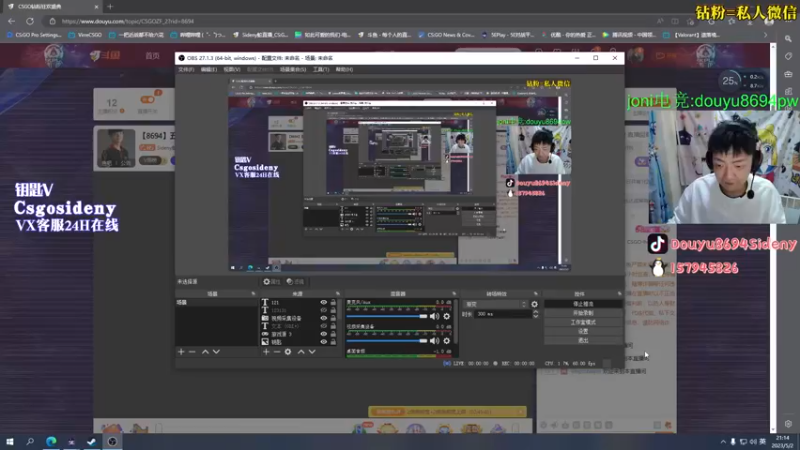Unlock the '121' text source
The image size is (800, 450).
tap(333, 303)
